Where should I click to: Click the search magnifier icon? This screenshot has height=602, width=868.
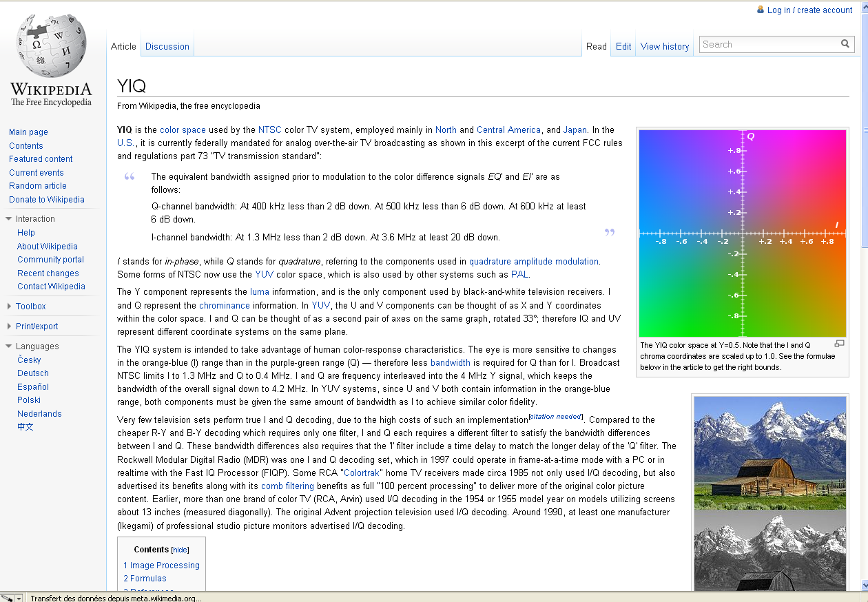845,44
